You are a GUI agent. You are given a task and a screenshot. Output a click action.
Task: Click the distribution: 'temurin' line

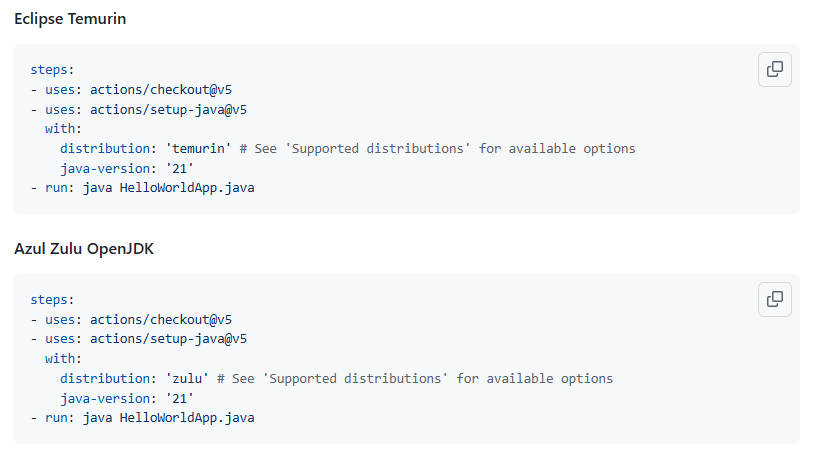[348, 149]
